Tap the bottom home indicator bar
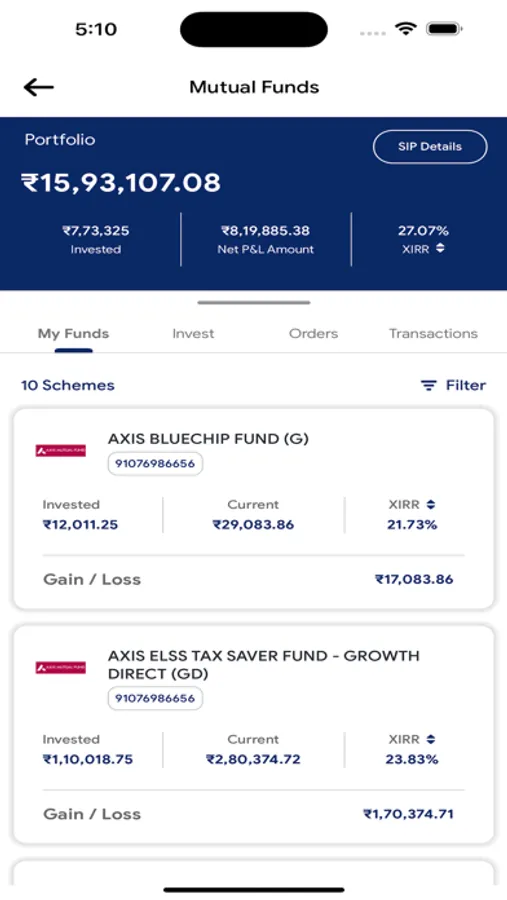507x900 pixels. (254, 890)
